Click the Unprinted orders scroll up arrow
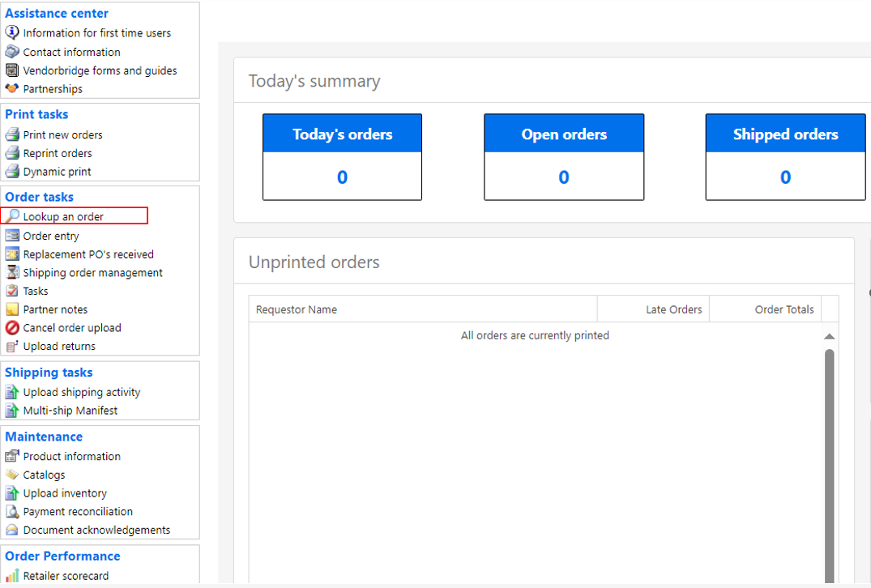Viewport: 871px width, 588px height. (830, 336)
